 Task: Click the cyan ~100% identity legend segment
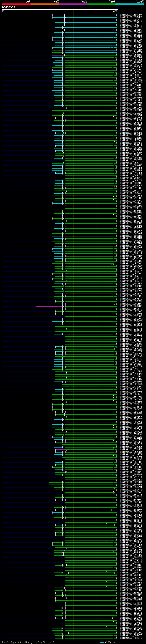(130, 4)
